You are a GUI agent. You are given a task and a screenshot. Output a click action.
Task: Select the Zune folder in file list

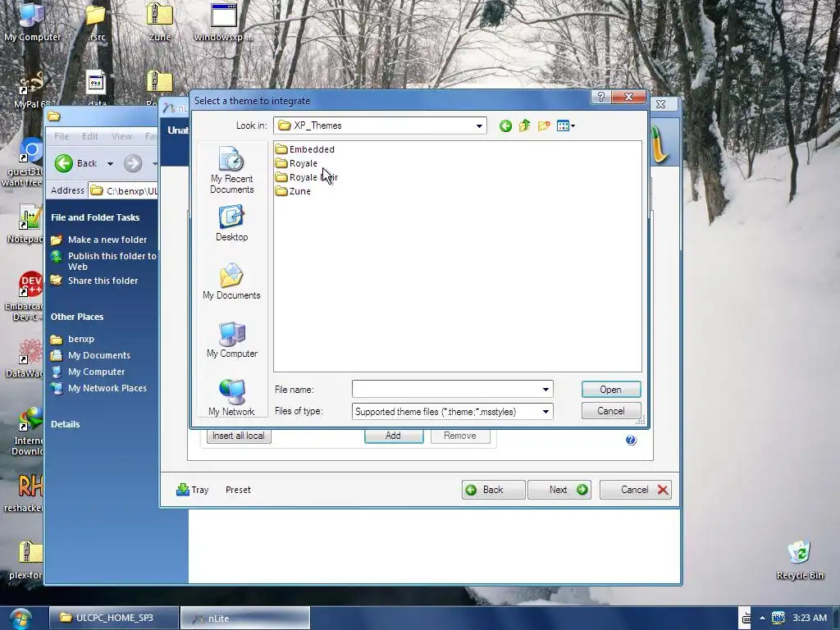tap(293, 191)
